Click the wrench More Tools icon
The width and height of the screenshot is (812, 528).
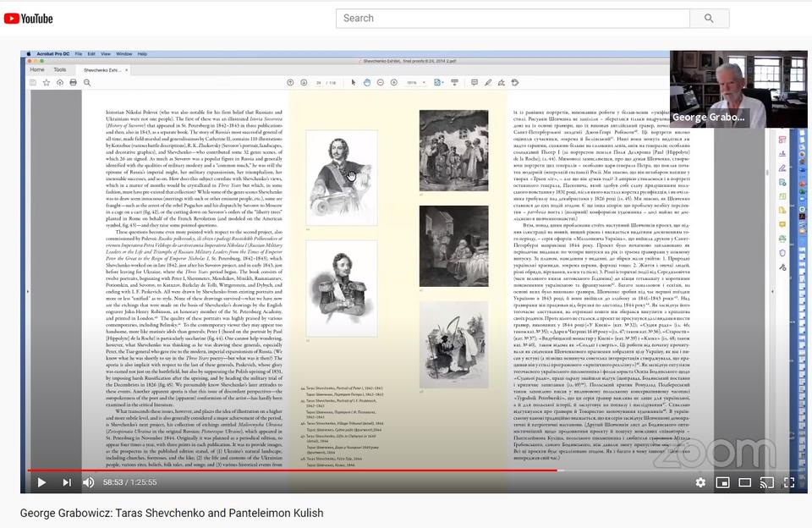[x=782, y=267]
